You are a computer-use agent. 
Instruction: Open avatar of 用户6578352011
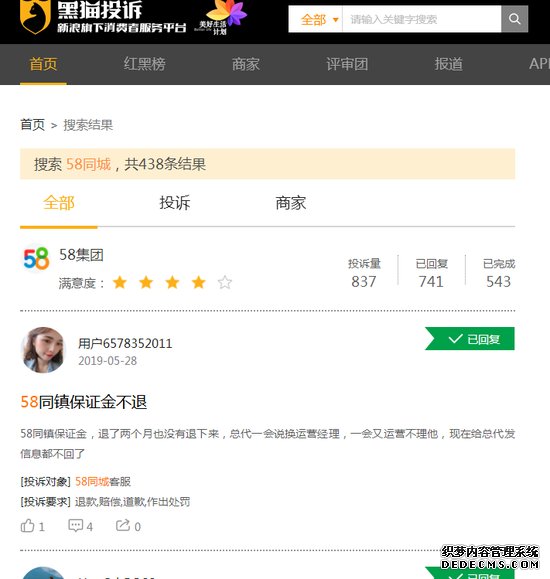(x=43, y=350)
